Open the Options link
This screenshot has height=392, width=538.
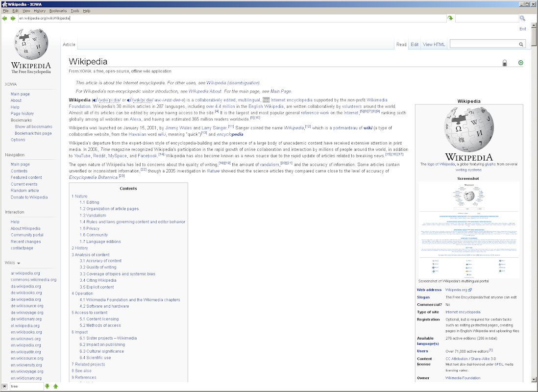click(18, 140)
